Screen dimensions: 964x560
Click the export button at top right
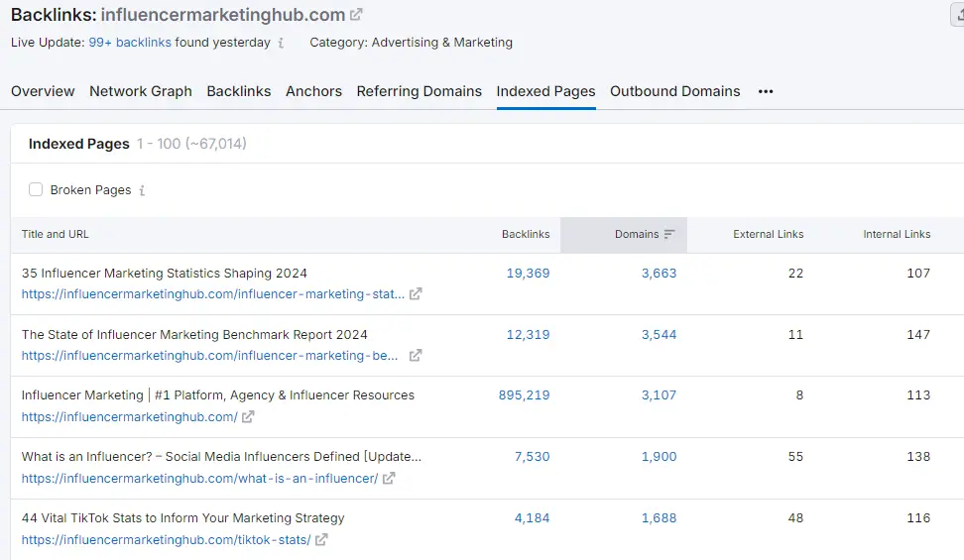[956, 14]
